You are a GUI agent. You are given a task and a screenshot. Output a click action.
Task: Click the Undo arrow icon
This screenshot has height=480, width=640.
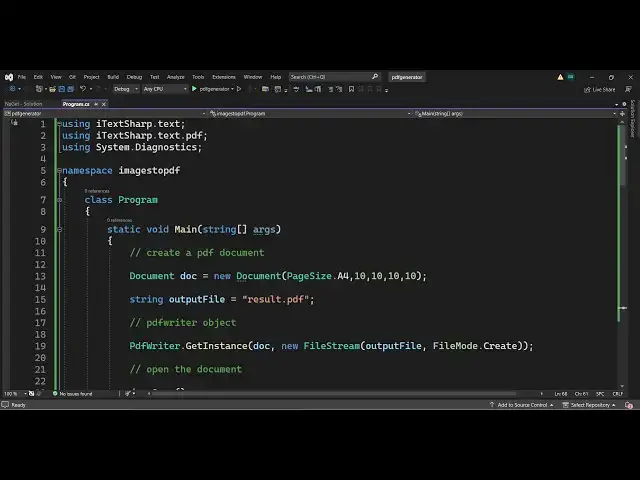point(83,89)
